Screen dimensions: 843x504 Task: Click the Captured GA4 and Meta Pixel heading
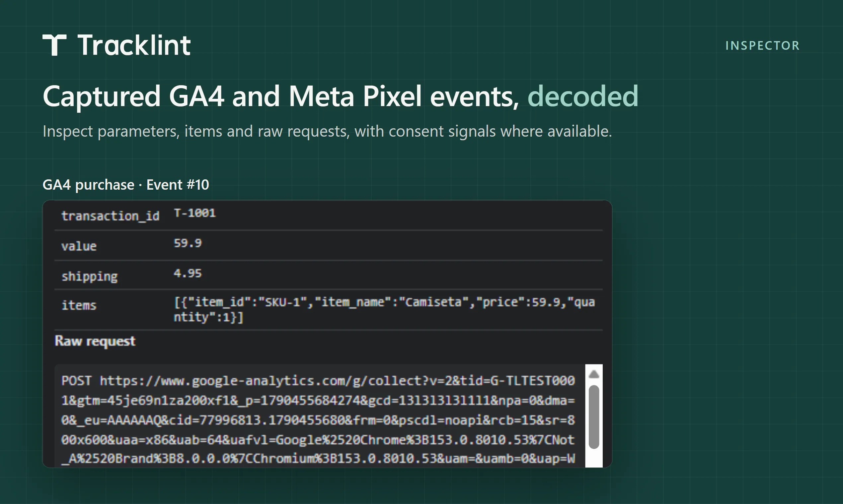340,97
